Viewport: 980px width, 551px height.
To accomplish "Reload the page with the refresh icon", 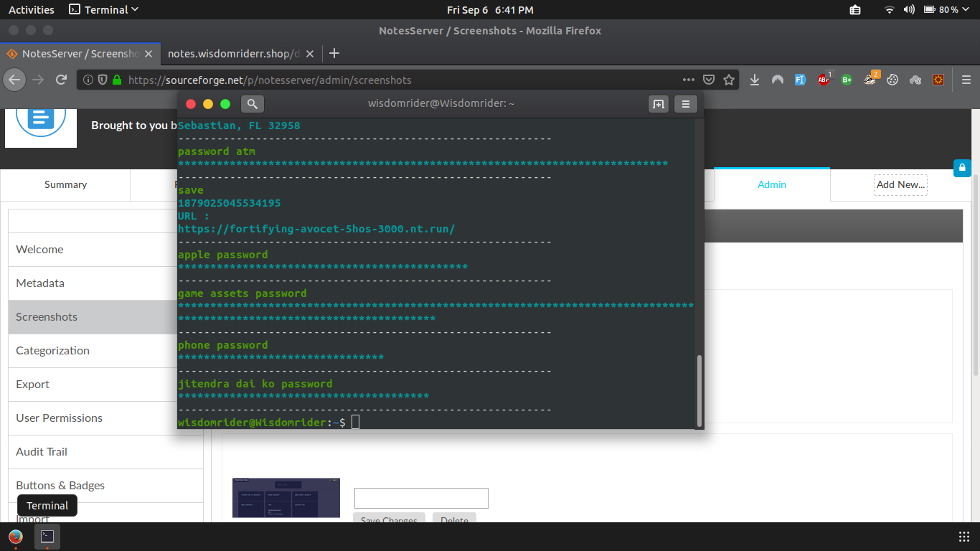I will coord(62,80).
